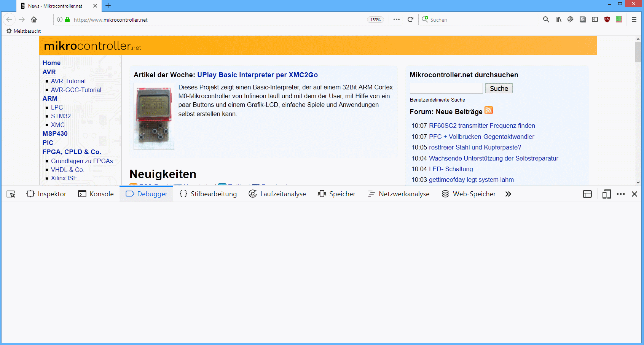This screenshot has width=644, height=345.
Task: Open the Firefox hamburger menu
Action: point(634,19)
